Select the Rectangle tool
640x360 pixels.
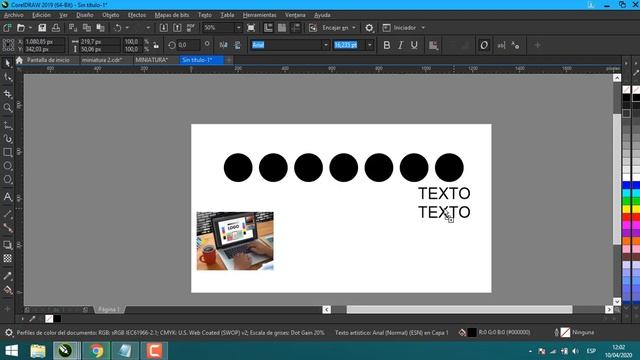(7, 152)
